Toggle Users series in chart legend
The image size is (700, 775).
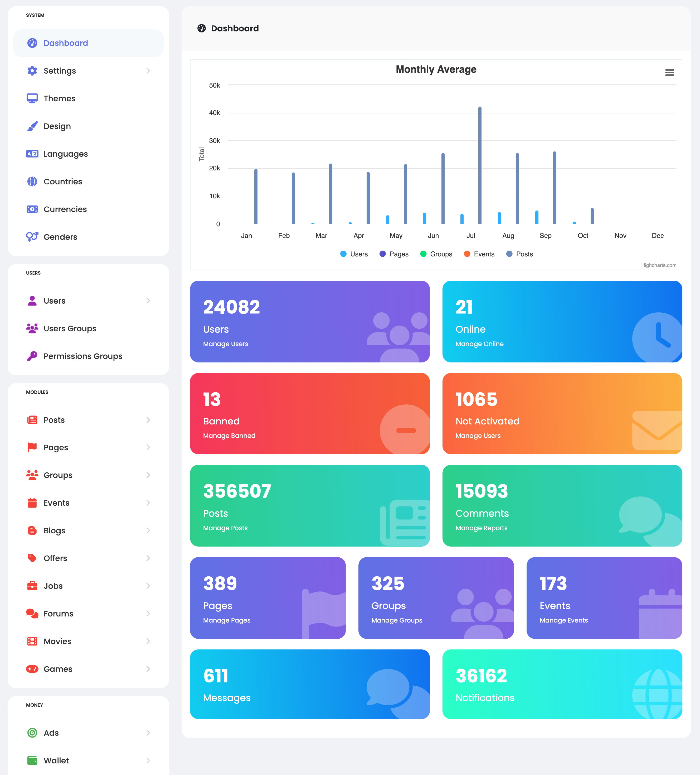(358, 254)
